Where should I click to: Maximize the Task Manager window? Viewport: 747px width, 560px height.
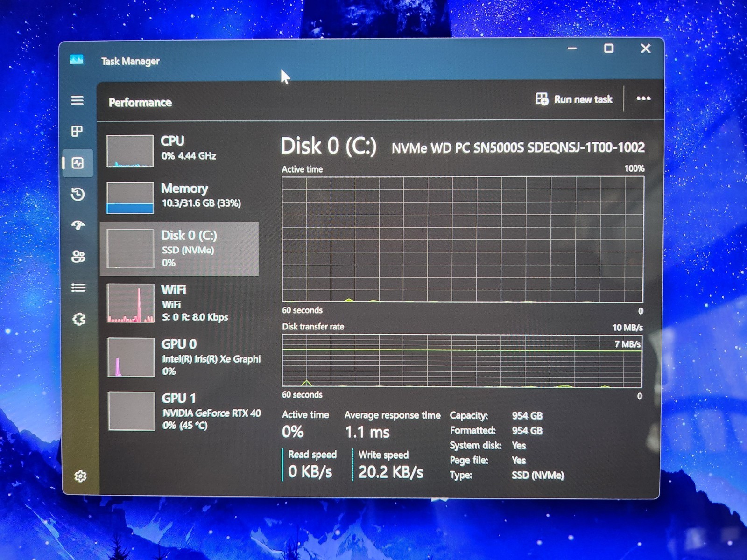(609, 49)
